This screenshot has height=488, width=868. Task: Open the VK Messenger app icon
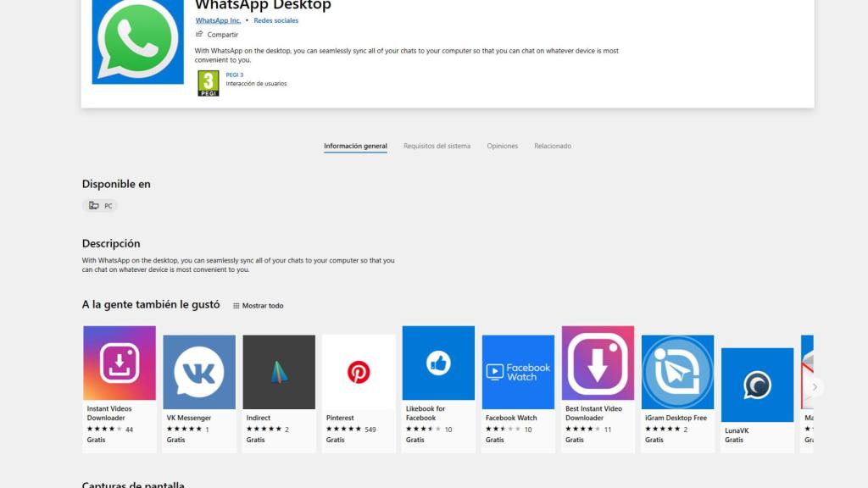[x=199, y=372]
